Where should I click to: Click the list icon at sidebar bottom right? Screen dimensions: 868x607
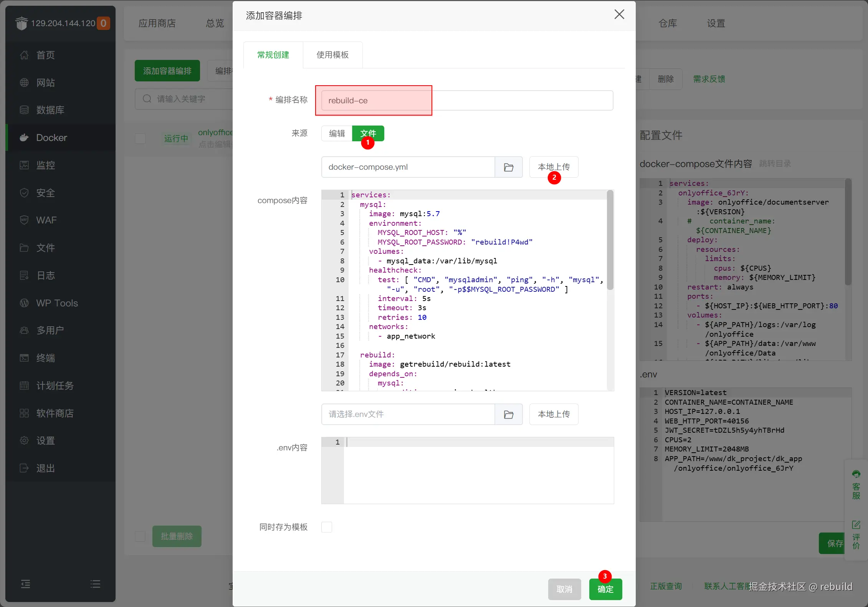click(x=95, y=584)
